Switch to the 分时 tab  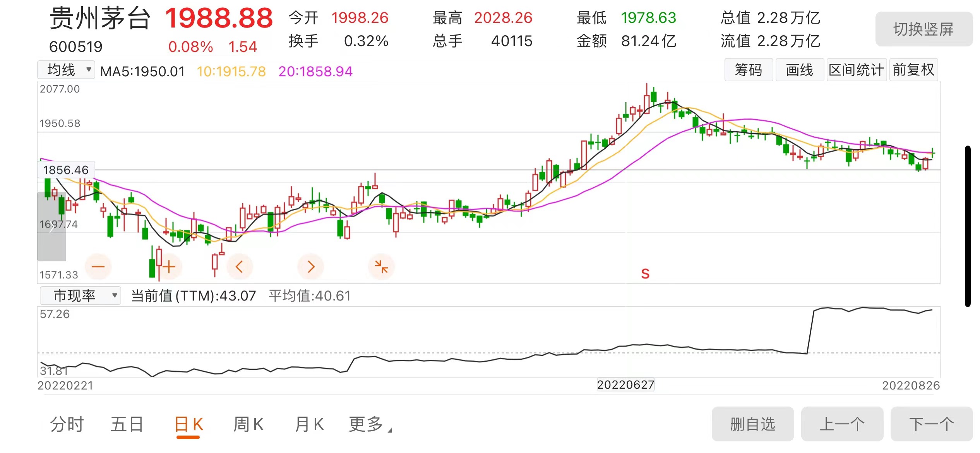(67, 424)
